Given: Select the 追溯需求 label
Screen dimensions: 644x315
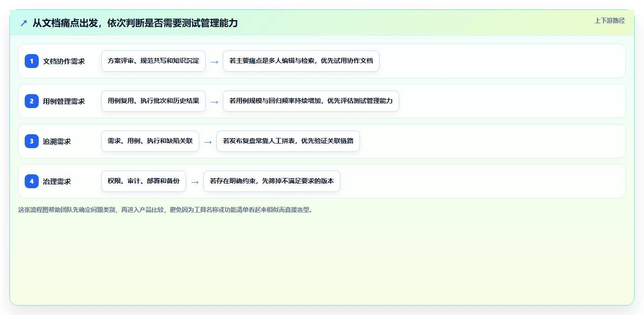Looking at the screenshot, I should coord(57,141).
